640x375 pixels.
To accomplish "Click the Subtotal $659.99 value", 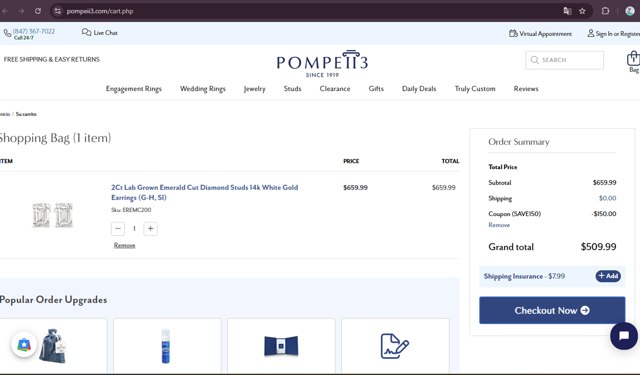I will coord(604,182).
